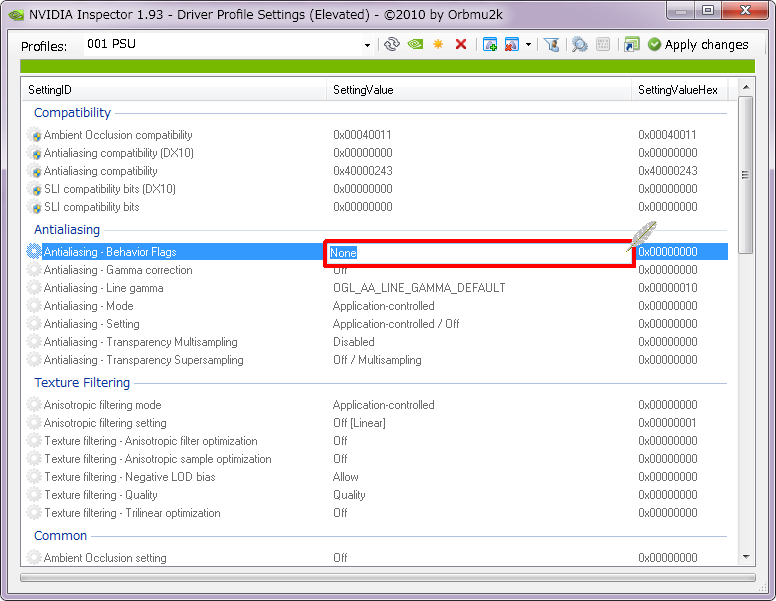Scan for modified profiles with the magnifier gear icon
The image size is (776, 601).
tap(580, 45)
